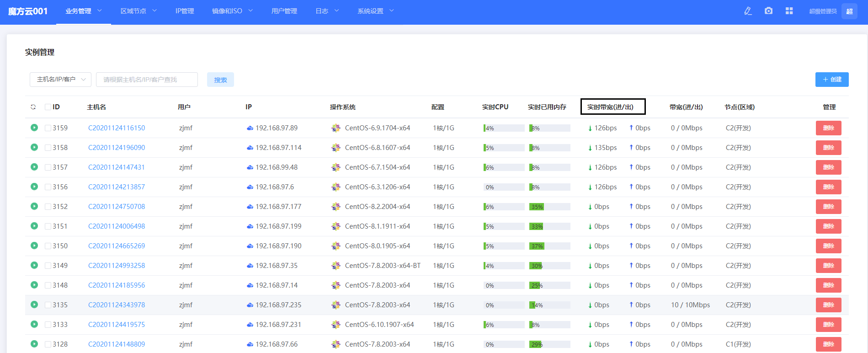Open hostname link C20201124116150

tap(117, 128)
